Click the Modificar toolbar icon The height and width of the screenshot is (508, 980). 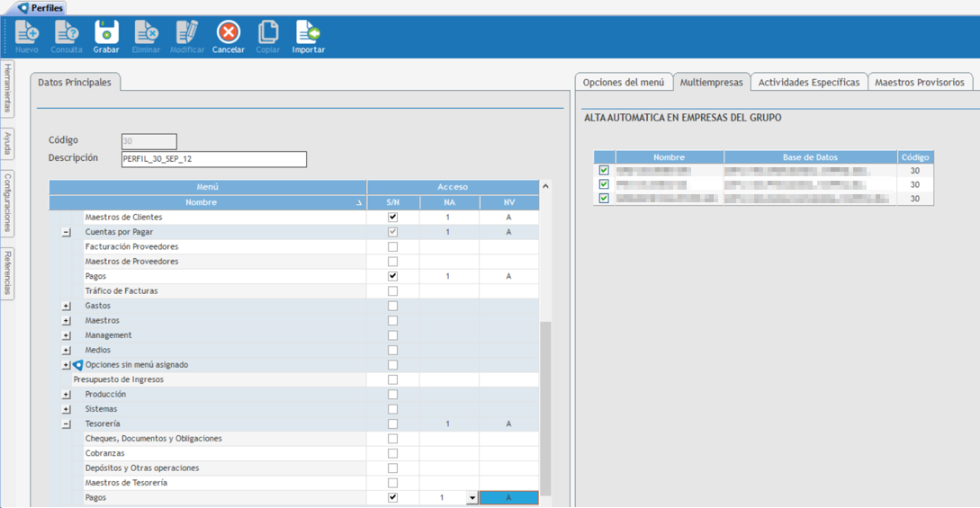tap(187, 37)
